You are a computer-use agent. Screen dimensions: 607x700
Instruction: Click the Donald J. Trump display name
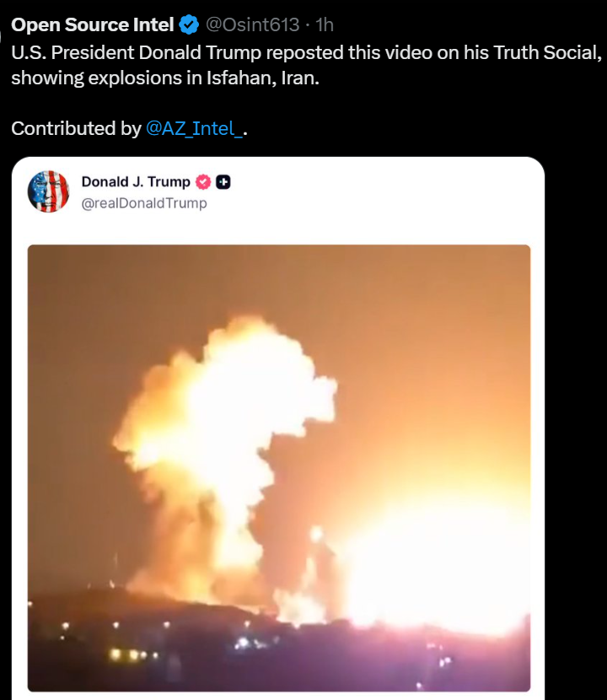(136, 181)
